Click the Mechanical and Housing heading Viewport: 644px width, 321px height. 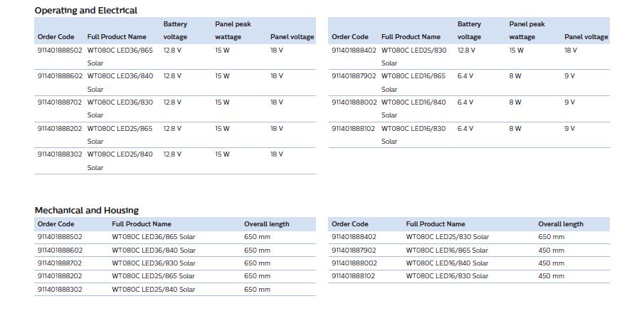tap(87, 211)
